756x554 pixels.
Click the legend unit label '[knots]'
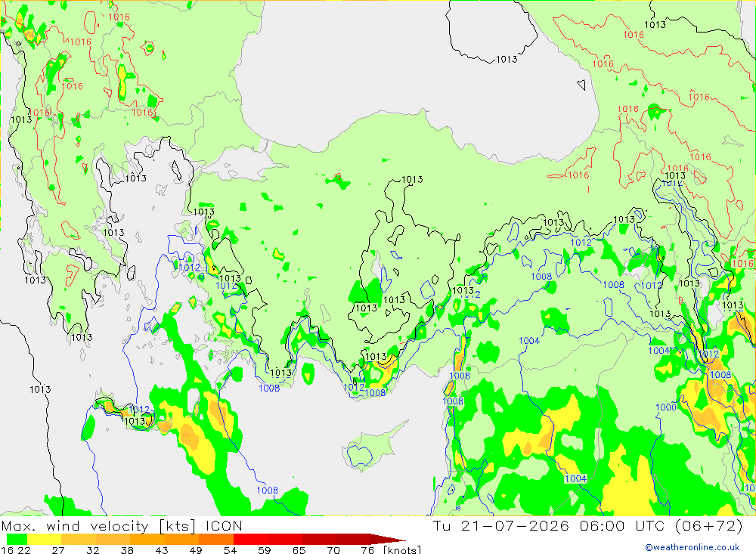[x=401, y=550]
